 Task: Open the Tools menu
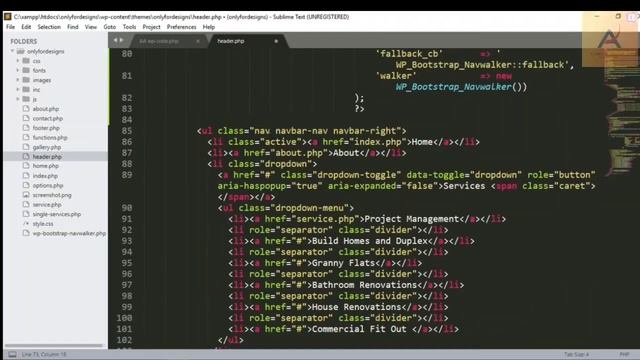click(129, 27)
